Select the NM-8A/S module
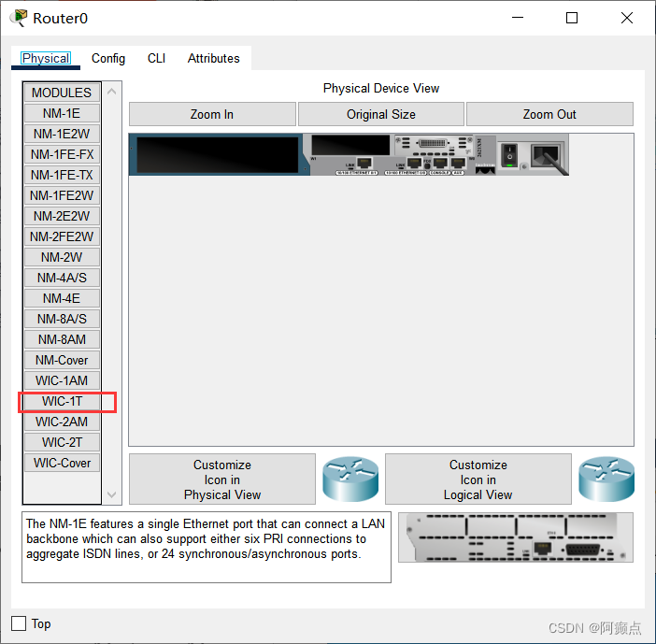This screenshot has width=656, height=644. (62, 319)
